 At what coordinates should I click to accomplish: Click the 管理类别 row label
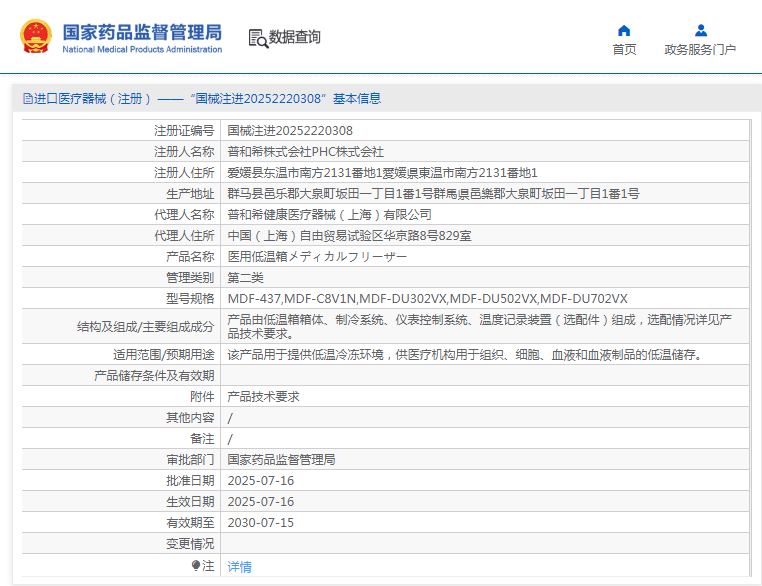click(x=190, y=277)
